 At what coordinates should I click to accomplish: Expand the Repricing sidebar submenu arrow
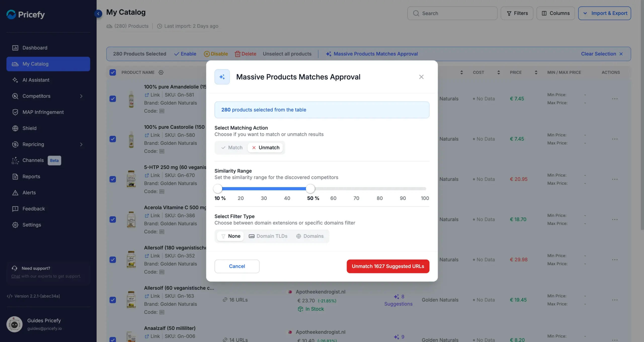coord(81,144)
